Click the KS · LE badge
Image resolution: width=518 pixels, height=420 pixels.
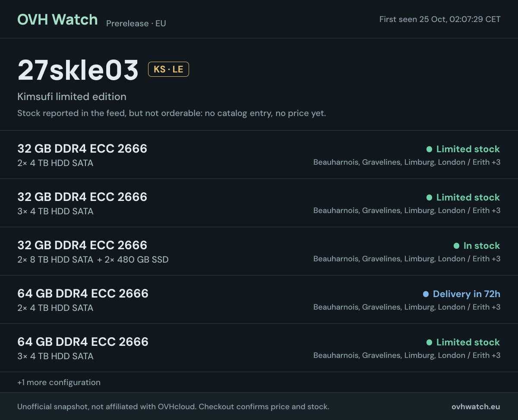coord(168,69)
